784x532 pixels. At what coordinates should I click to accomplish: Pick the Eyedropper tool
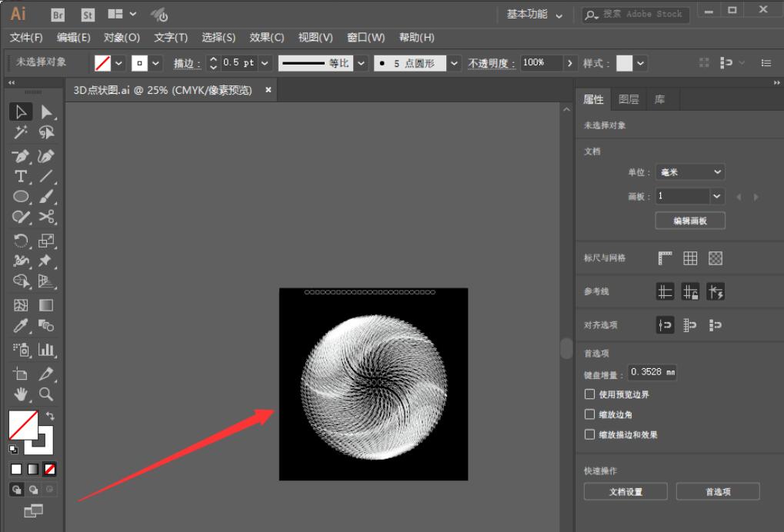click(x=21, y=326)
